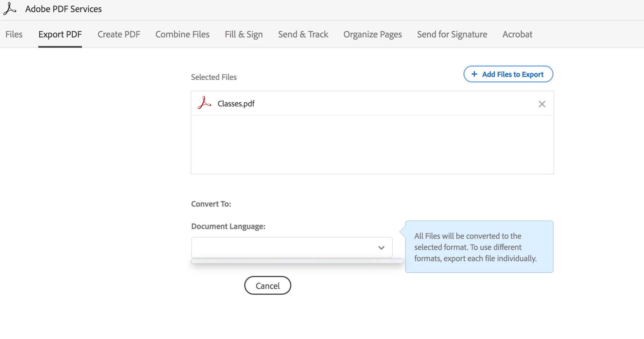Click the Adobe Acrobat logo icon

[x=10, y=9]
